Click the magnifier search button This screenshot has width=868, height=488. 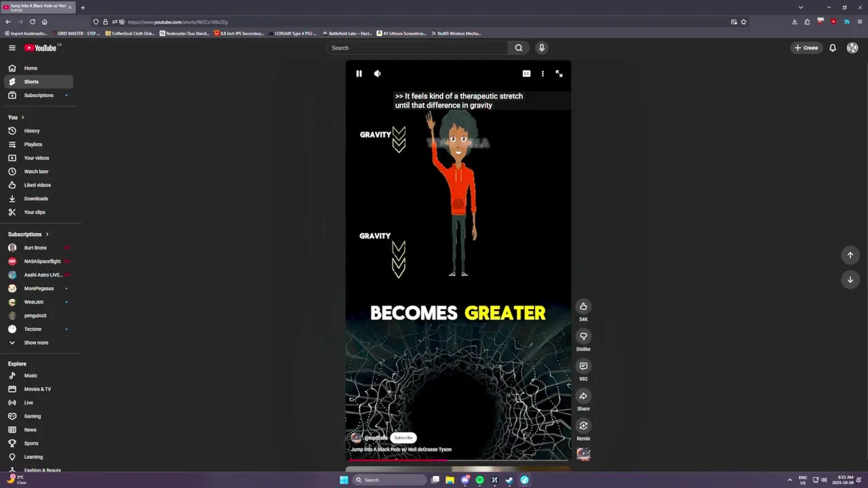click(x=519, y=47)
